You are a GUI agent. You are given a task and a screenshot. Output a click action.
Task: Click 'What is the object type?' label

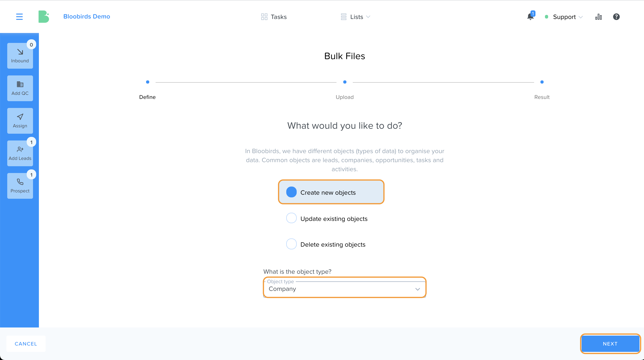coord(297,272)
